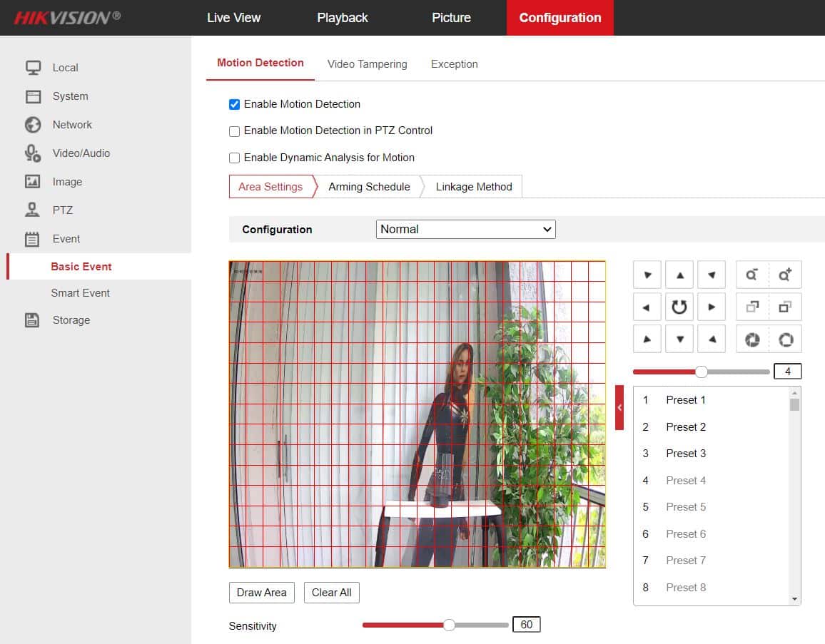Screen dimensions: 825x644
Task: Click the PTZ auto-scan rotate icon
Action: point(679,307)
